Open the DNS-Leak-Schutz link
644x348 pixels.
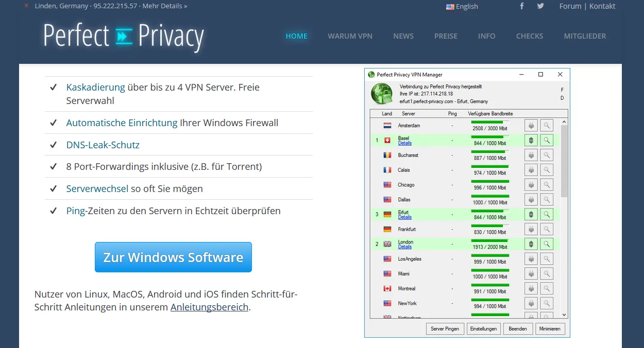pyautogui.click(x=103, y=145)
